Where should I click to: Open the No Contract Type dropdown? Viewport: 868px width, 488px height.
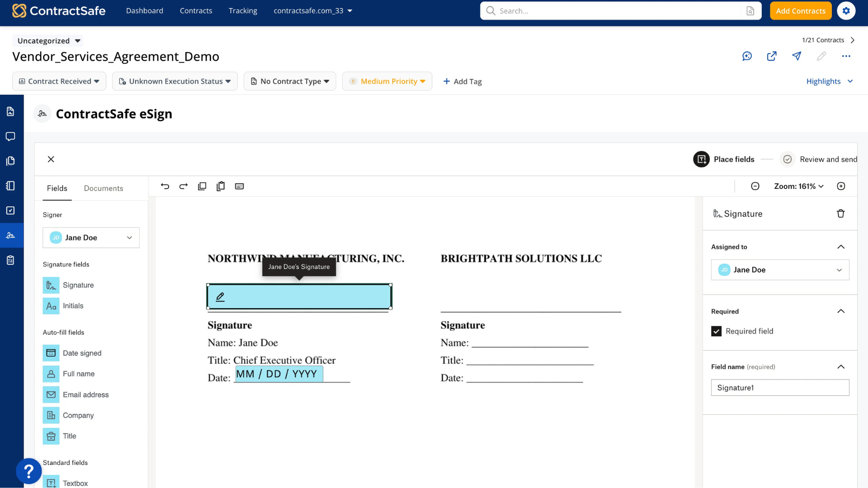(x=290, y=81)
